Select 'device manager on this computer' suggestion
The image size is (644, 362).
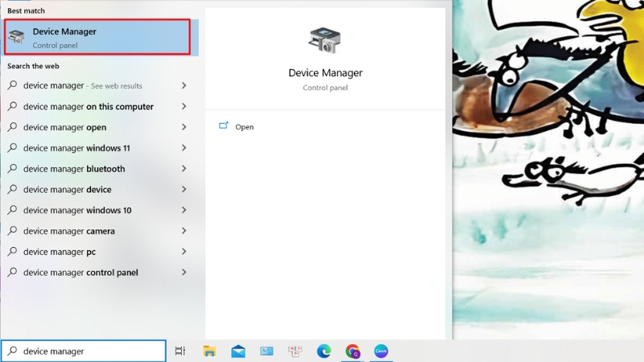pos(97,106)
